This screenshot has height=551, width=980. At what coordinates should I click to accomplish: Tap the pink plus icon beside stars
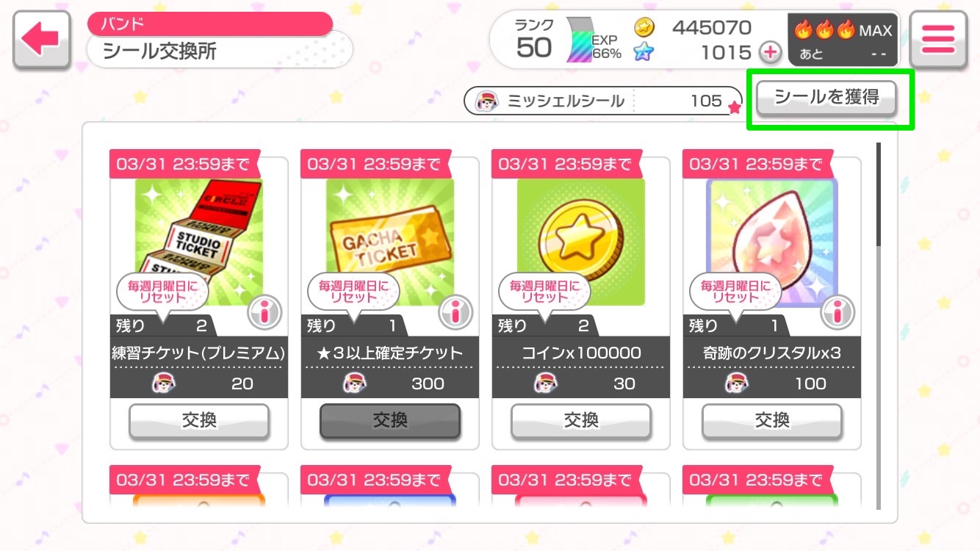pos(770,52)
